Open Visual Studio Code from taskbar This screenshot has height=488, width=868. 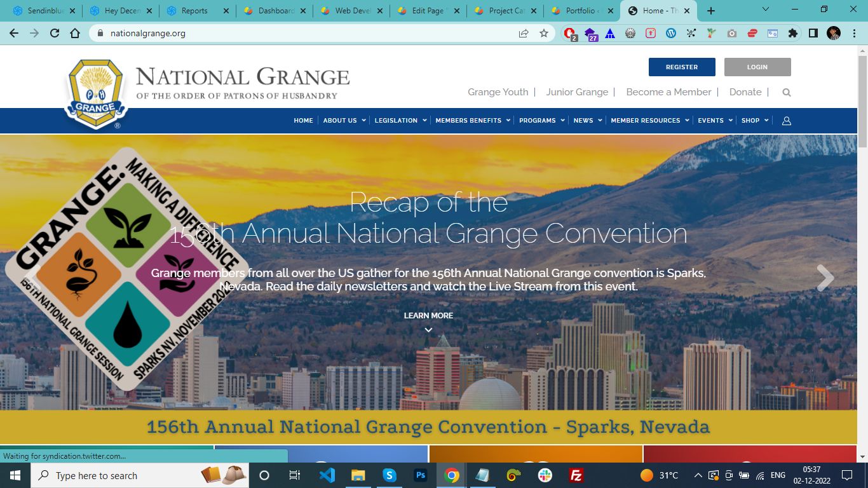coord(327,475)
